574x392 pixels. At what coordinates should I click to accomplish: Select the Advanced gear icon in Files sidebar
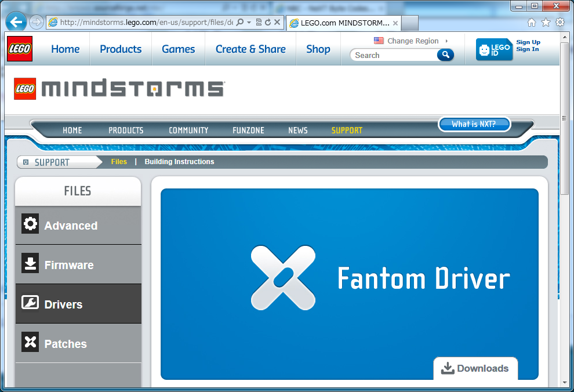tap(30, 224)
